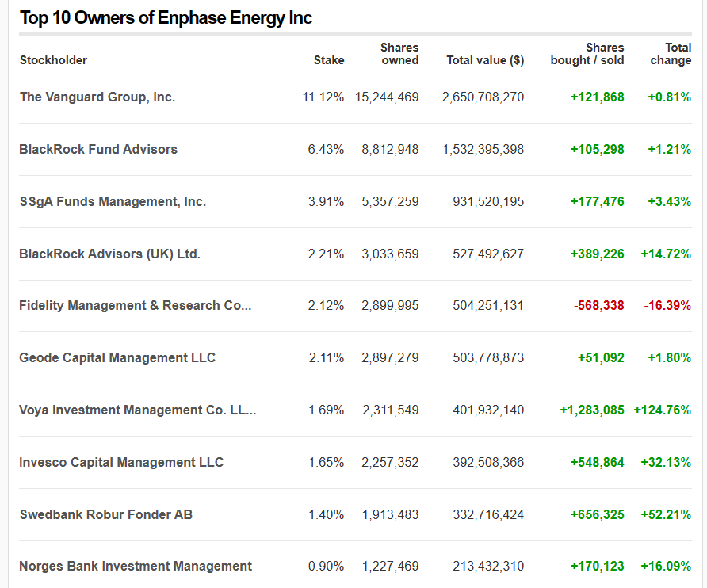Select Vanguard shares owned 15,244,469
The height and width of the screenshot is (588, 707).
pos(387,97)
